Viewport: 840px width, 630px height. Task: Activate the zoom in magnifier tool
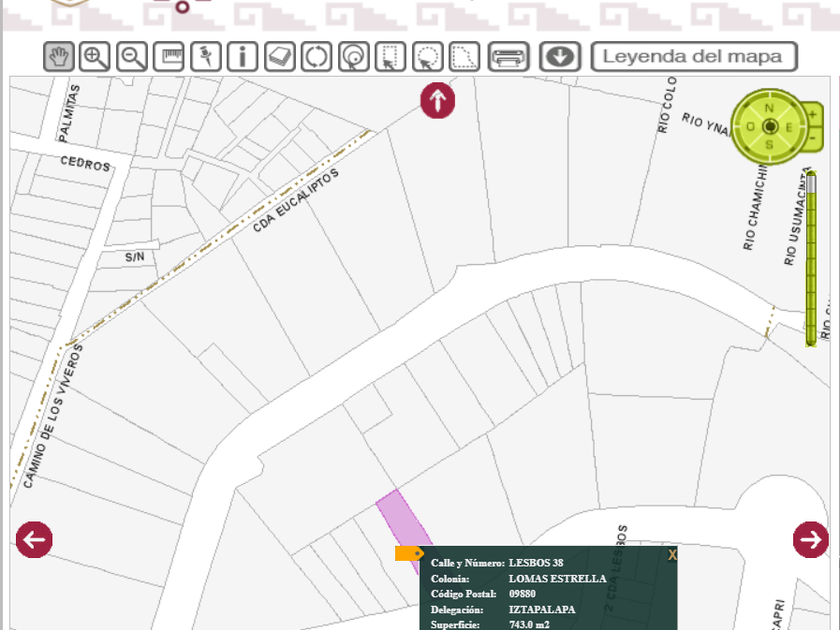[95, 57]
